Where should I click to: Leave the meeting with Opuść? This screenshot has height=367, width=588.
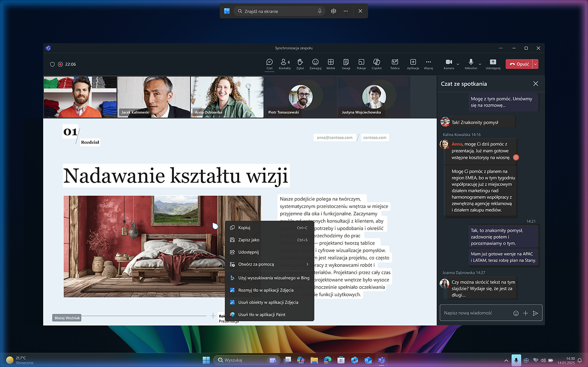[519, 64]
